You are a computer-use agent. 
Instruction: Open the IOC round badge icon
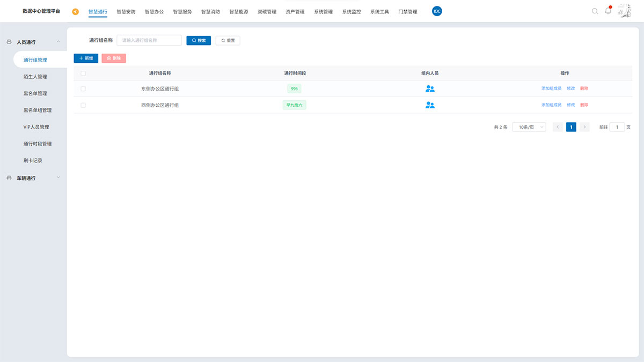pyautogui.click(x=437, y=11)
